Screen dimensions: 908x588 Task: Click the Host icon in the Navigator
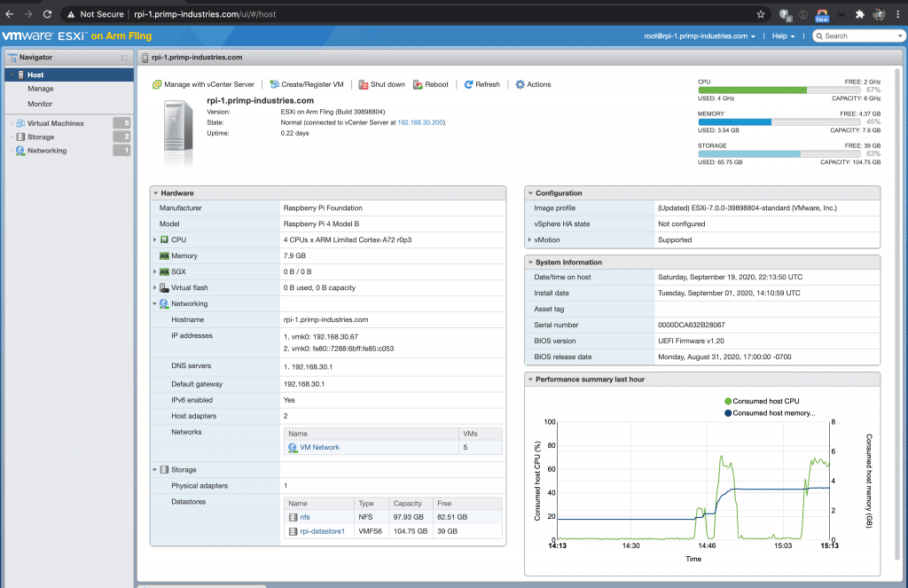21,74
